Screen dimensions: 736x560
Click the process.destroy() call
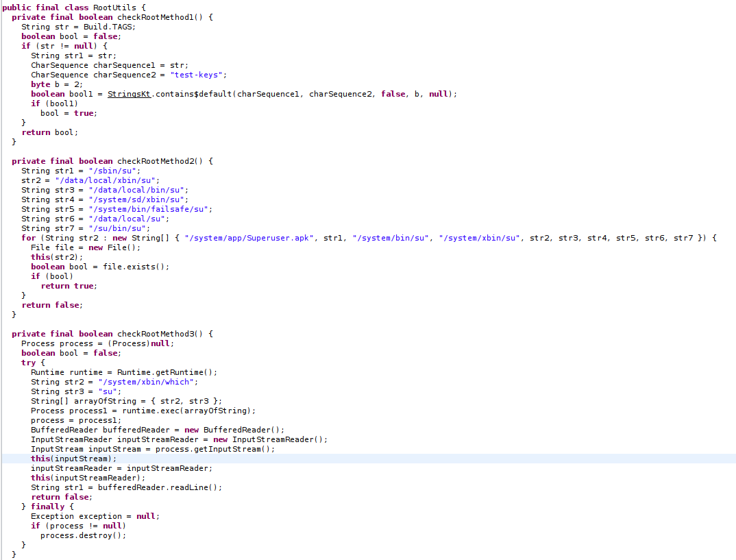tap(83, 535)
